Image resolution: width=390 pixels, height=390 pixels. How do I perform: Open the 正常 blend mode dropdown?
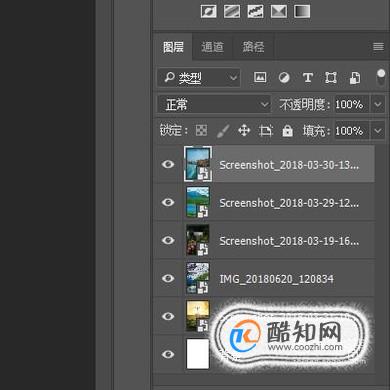pyautogui.click(x=214, y=104)
